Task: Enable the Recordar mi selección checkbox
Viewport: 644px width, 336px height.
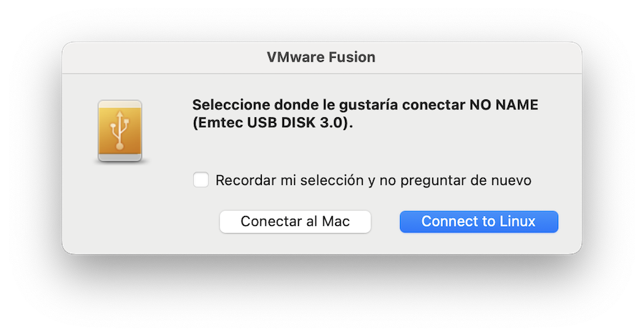Action: [x=201, y=179]
